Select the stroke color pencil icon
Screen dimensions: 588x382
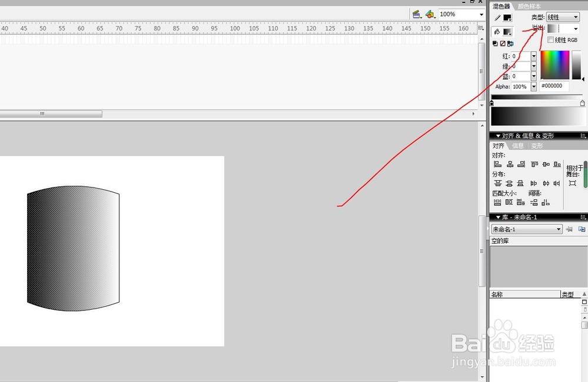[x=497, y=18]
